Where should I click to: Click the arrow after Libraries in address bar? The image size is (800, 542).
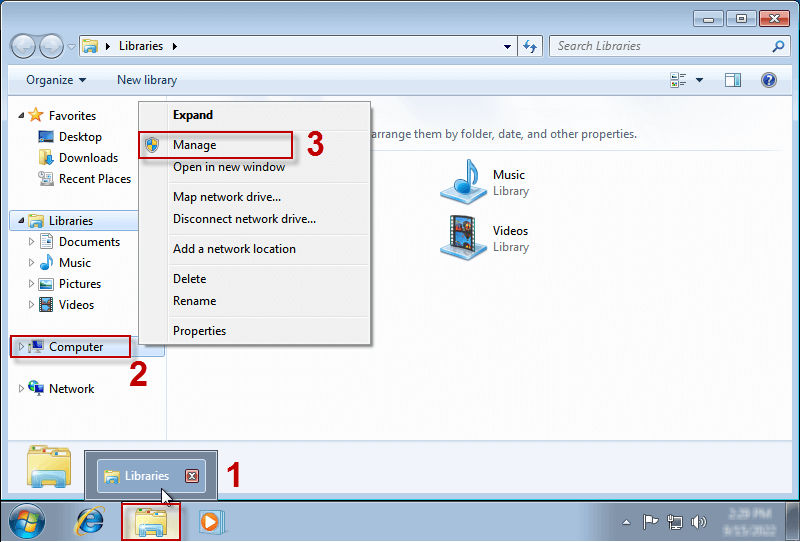point(175,46)
